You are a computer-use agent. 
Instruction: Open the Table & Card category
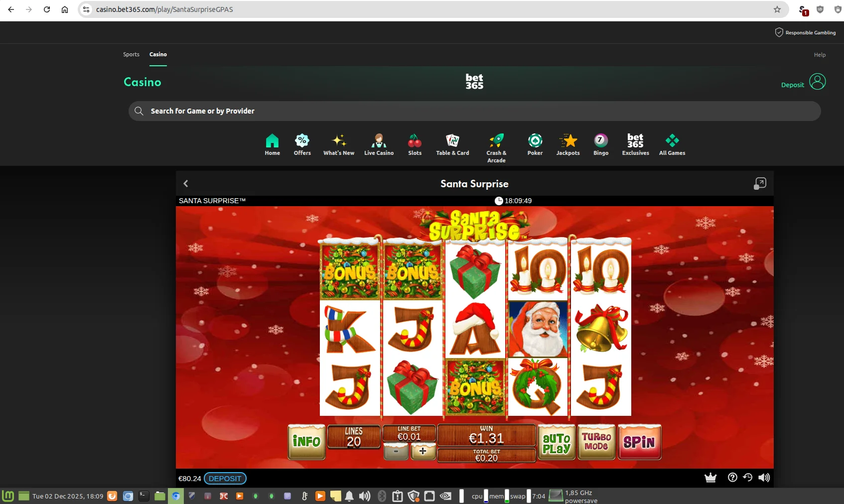(x=452, y=145)
